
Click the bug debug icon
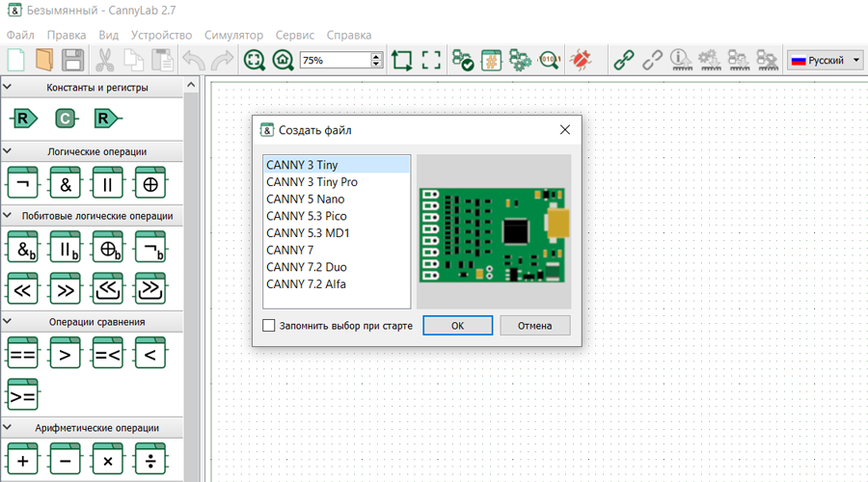click(581, 60)
